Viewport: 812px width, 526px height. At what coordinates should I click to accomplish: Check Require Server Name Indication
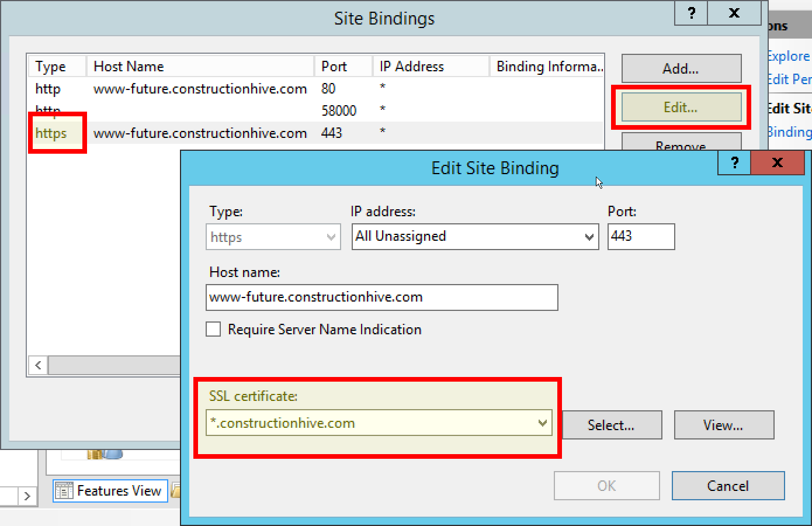[214, 330]
